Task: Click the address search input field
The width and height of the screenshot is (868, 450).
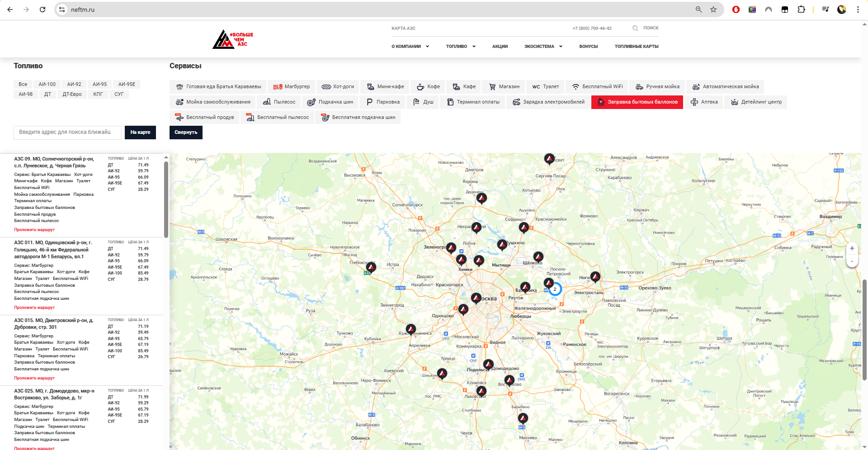Action: coord(67,132)
